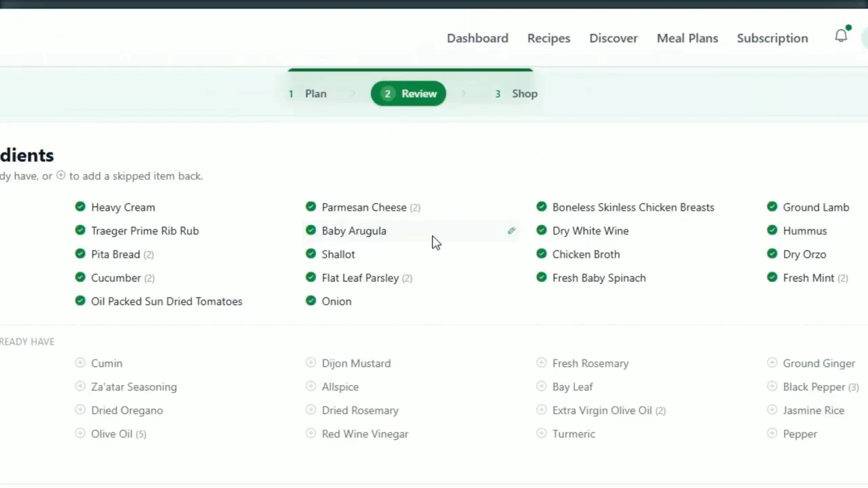Toggle Dry Orzo check mark

pyautogui.click(x=772, y=254)
